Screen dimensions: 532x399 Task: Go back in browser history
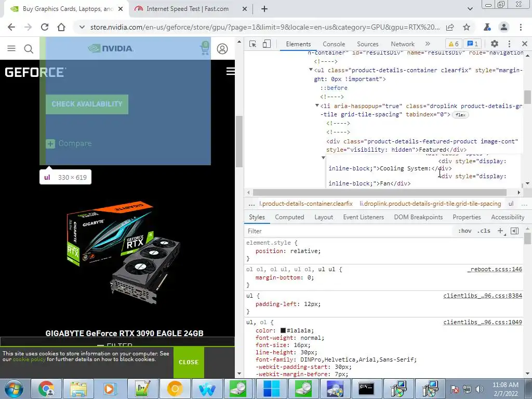click(11, 27)
